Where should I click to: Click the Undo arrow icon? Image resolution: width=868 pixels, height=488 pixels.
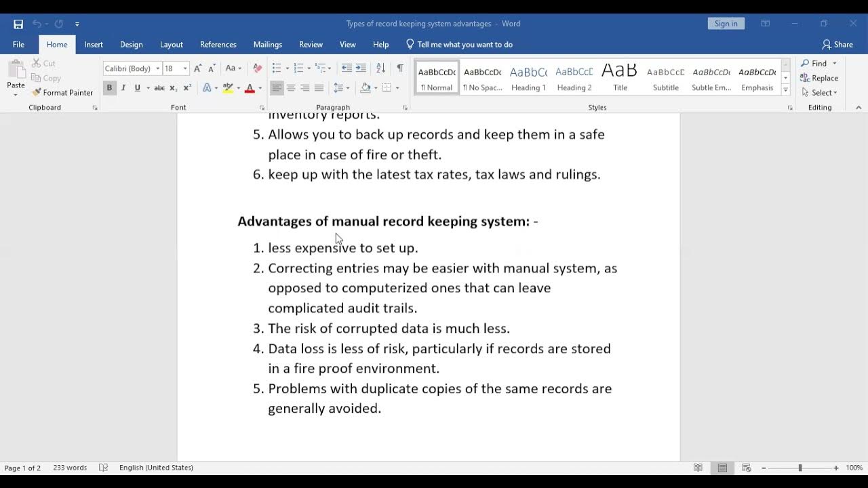[37, 24]
